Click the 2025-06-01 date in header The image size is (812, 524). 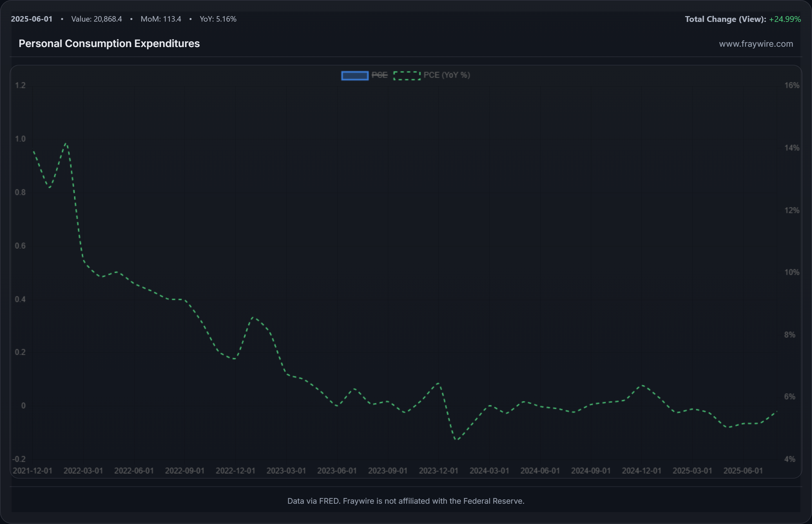click(32, 19)
